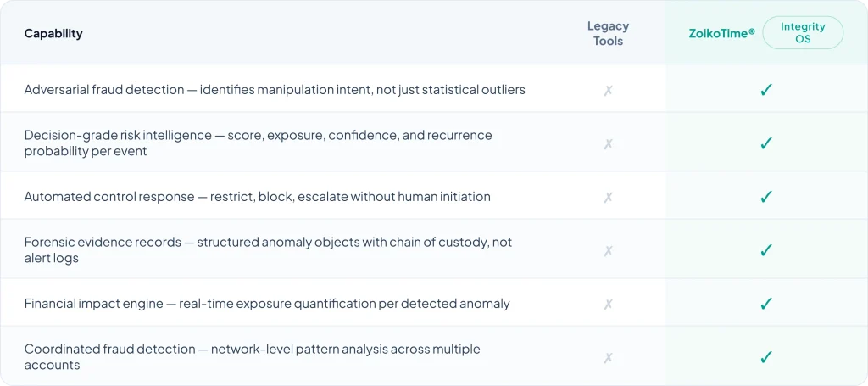The height and width of the screenshot is (386, 868).
Task: Click Legacy Tools X for Coordinated fraud detection
Action: point(608,357)
